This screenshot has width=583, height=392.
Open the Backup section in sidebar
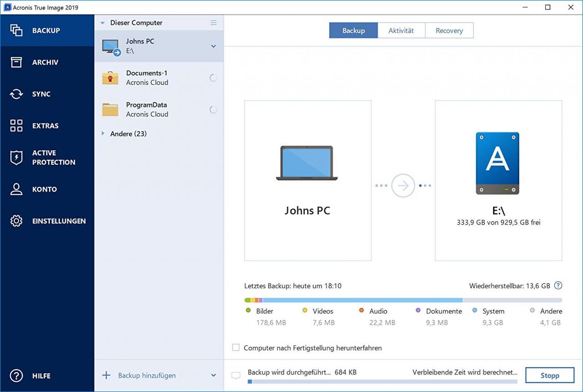tap(45, 30)
